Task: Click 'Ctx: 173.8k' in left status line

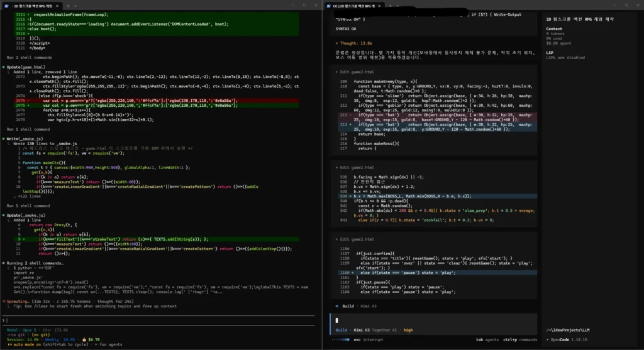Action: pos(55,330)
